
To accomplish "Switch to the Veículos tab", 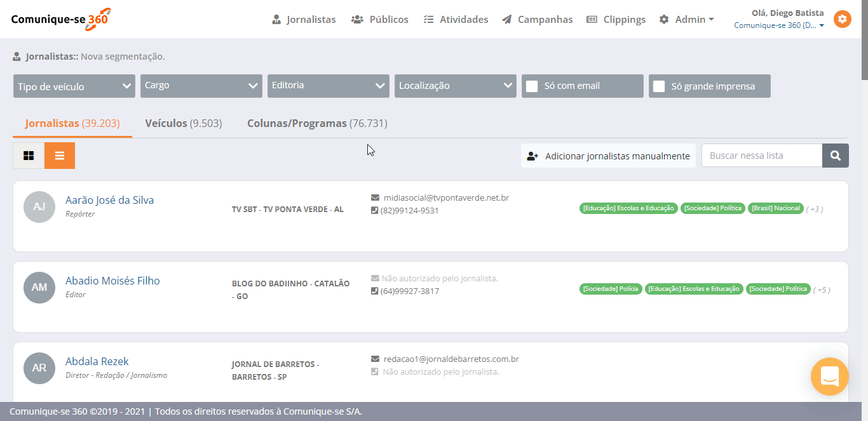I will (x=183, y=123).
